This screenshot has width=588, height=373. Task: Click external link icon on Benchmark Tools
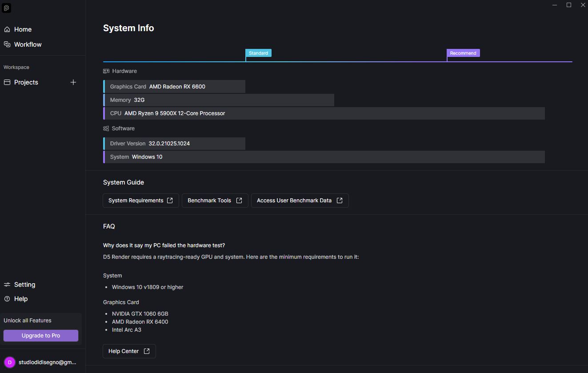(x=239, y=201)
